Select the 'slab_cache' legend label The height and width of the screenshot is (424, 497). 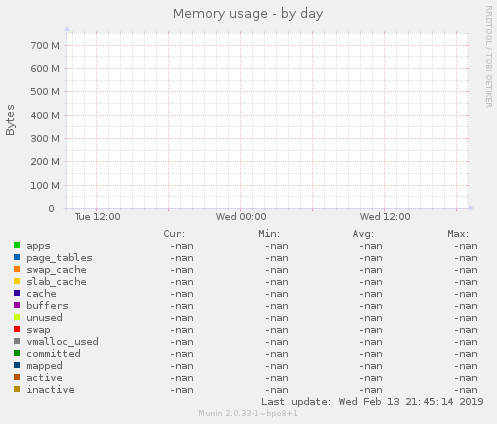pyautogui.click(x=56, y=282)
